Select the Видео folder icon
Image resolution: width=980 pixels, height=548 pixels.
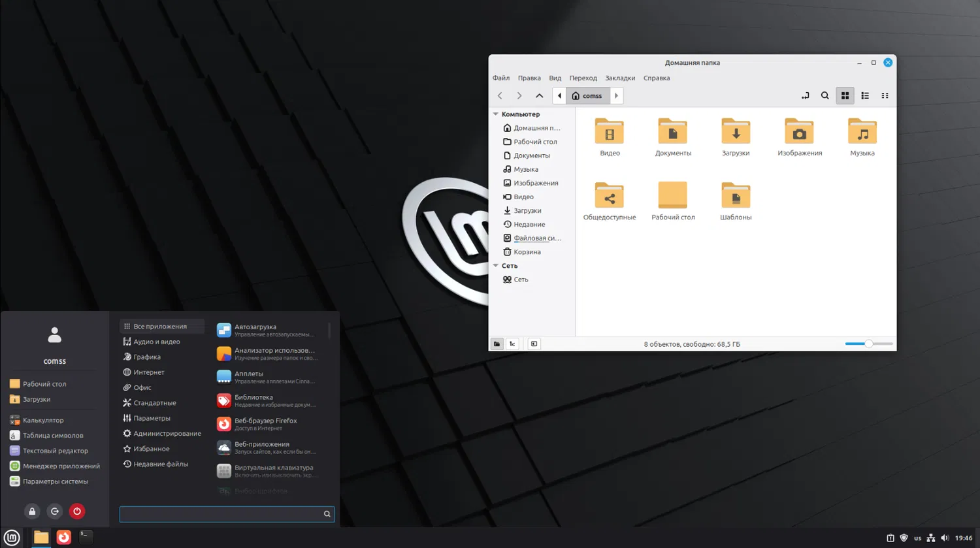610,131
